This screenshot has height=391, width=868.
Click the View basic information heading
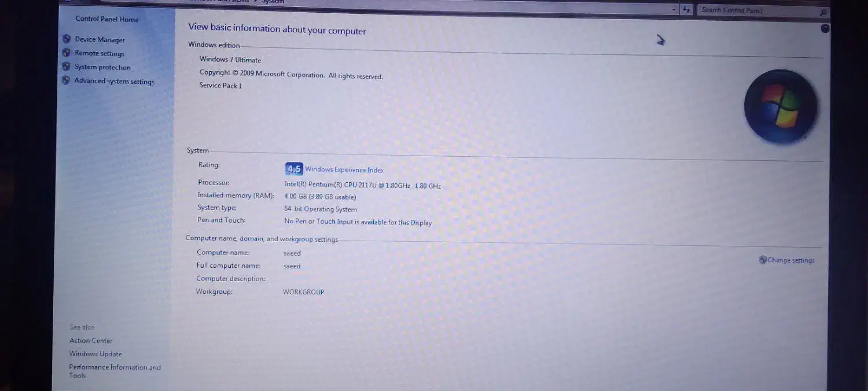pos(277,29)
